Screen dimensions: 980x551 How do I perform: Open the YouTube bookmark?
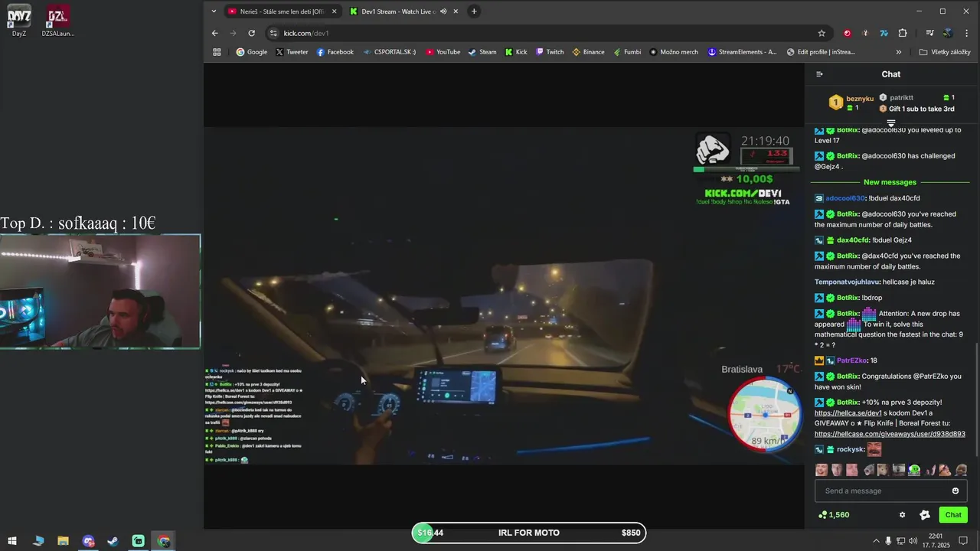tap(443, 52)
